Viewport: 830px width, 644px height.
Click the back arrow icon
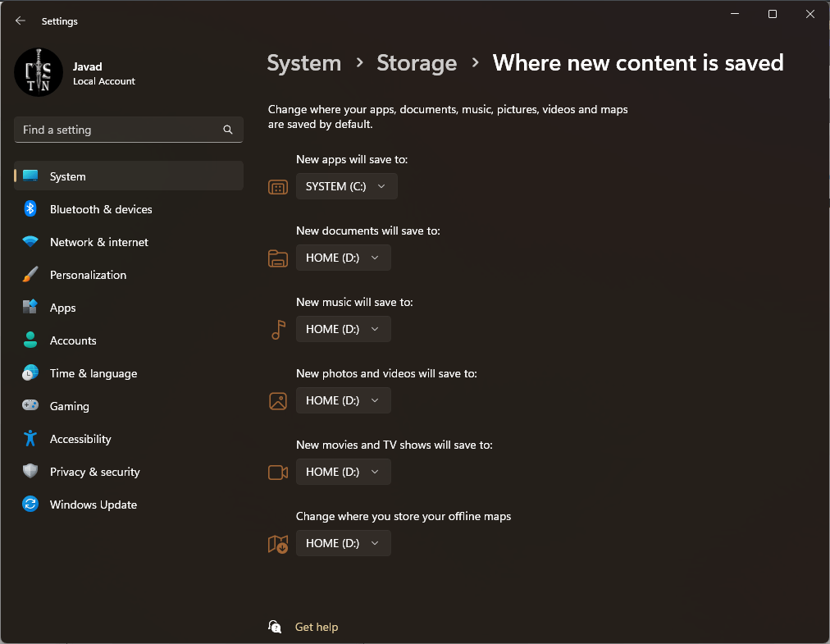pos(21,21)
